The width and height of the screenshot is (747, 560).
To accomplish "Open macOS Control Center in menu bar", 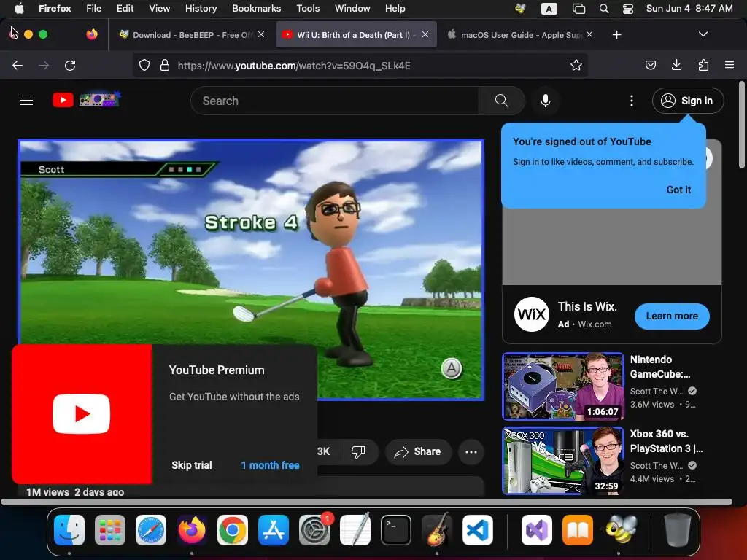I will [628, 8].
